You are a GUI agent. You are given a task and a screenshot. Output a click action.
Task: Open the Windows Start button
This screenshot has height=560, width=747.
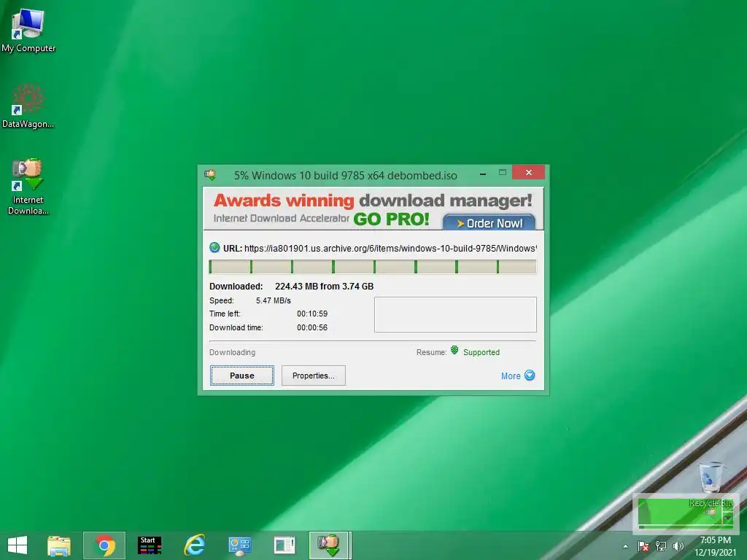(18, 545)
